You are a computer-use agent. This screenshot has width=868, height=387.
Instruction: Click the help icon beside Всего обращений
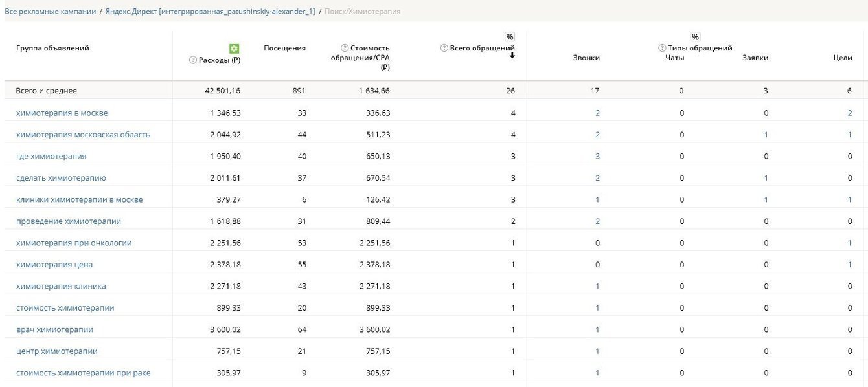(x=444, y=48)
